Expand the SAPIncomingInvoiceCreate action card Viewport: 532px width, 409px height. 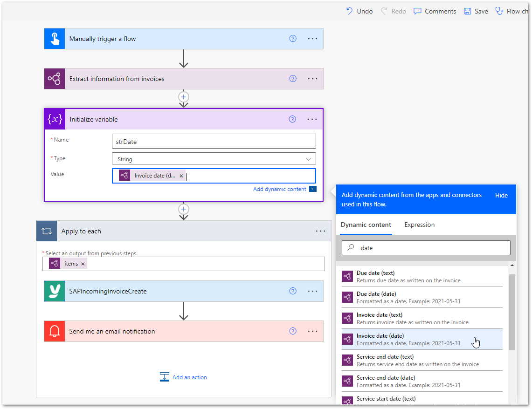tap(184, 291)
